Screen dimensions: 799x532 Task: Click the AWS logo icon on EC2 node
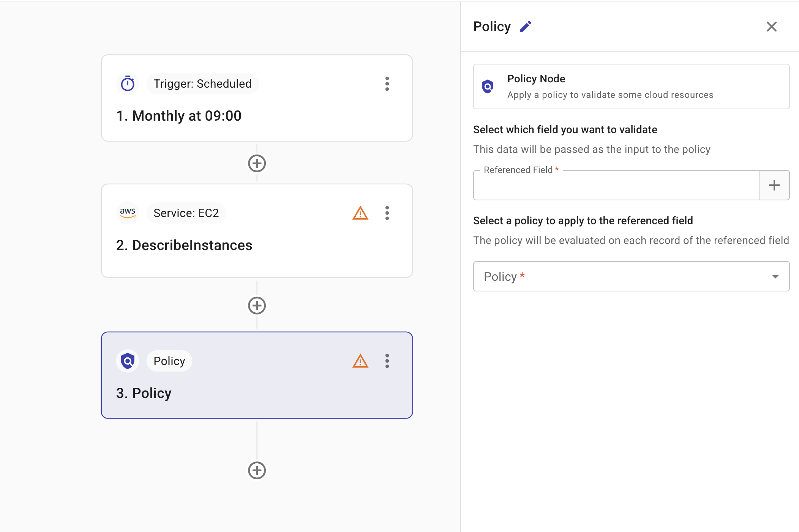point(128,213)
